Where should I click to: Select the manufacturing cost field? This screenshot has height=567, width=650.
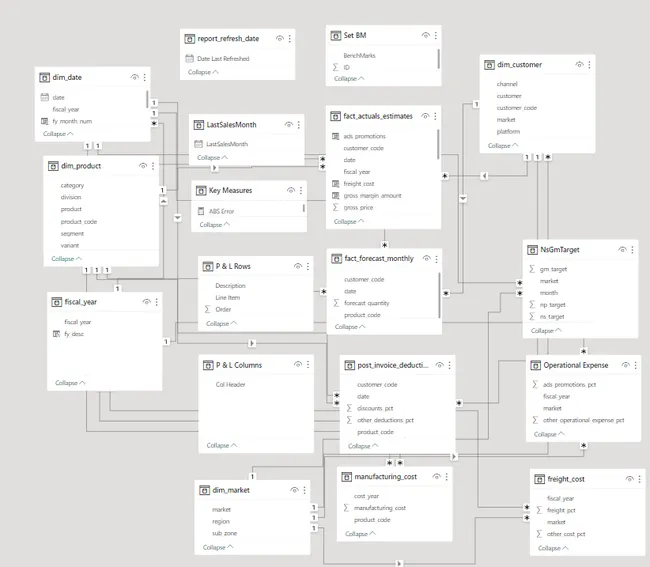point(380,508)
